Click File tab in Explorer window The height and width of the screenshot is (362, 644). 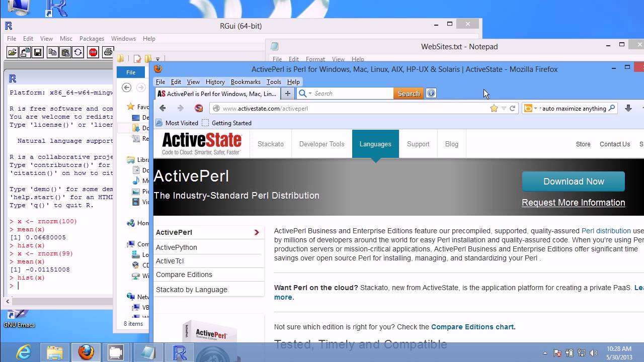131,72
